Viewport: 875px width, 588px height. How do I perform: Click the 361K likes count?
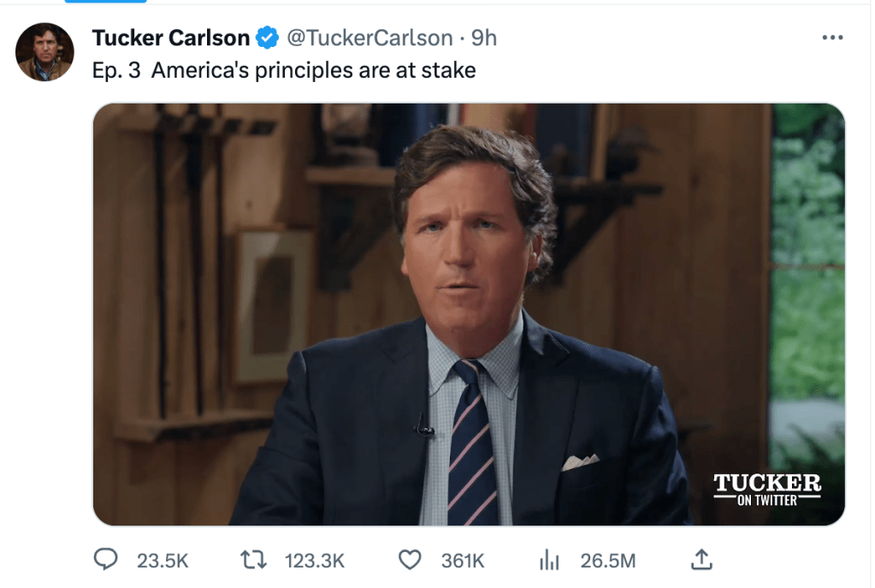(463, 561)
